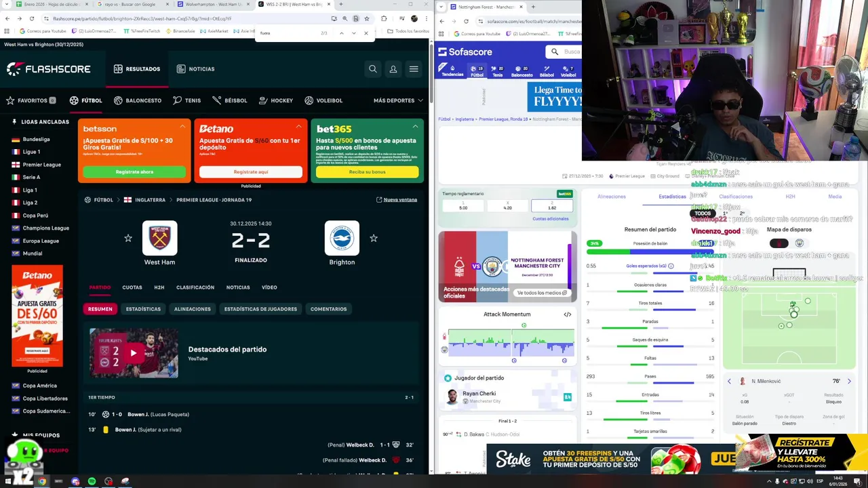Screen dimensions: 868x488
Task: Open Alineaciones tab in Sofascore
Action: [612, 197]
